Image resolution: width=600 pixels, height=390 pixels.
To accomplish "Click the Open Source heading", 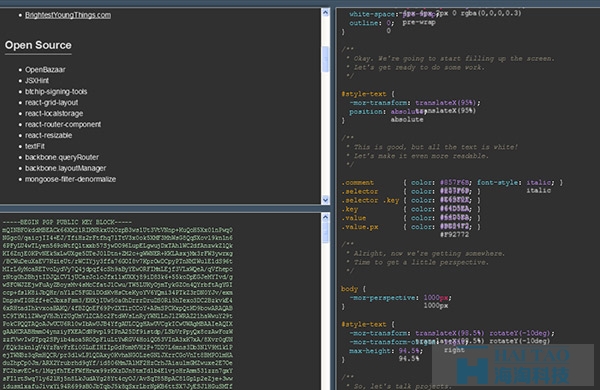I will 38,45.
